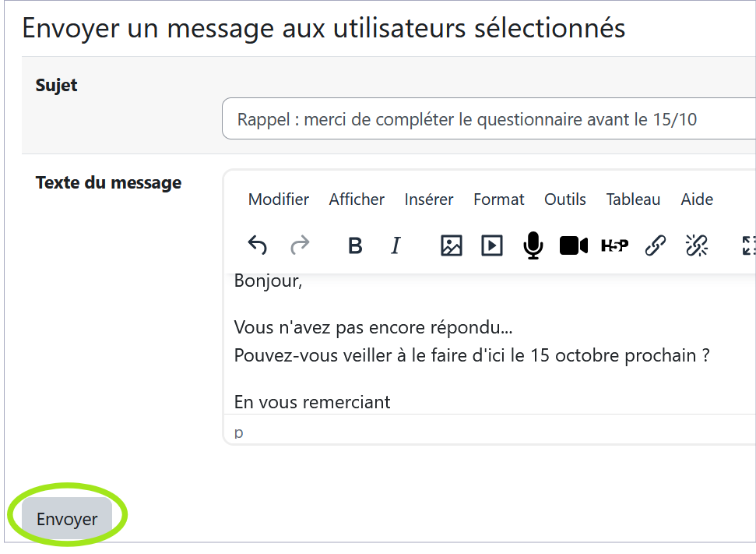Insert multimedia with the play icon

492,246
